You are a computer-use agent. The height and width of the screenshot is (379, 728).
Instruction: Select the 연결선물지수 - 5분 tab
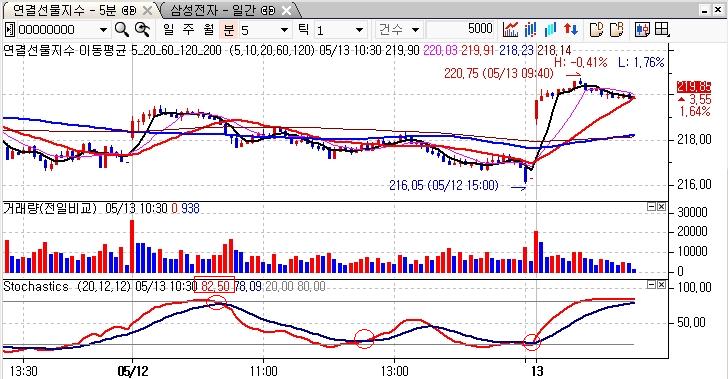click(74, 10)
